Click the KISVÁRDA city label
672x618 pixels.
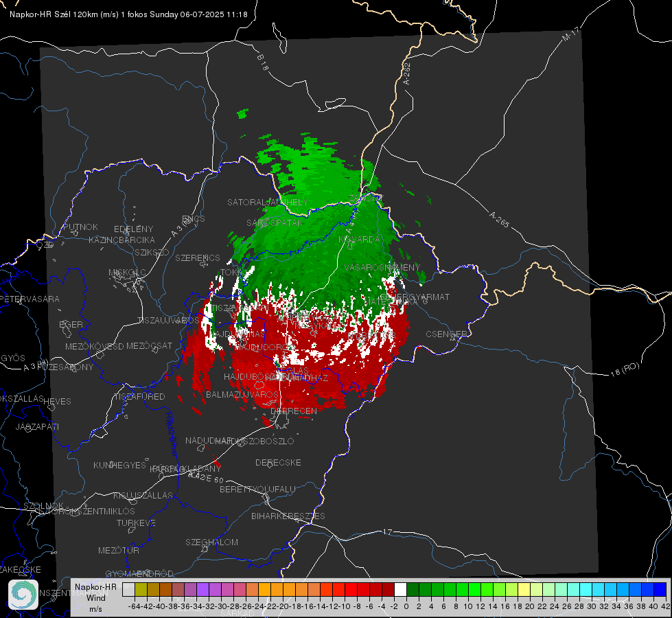click(x=360, y=240)
